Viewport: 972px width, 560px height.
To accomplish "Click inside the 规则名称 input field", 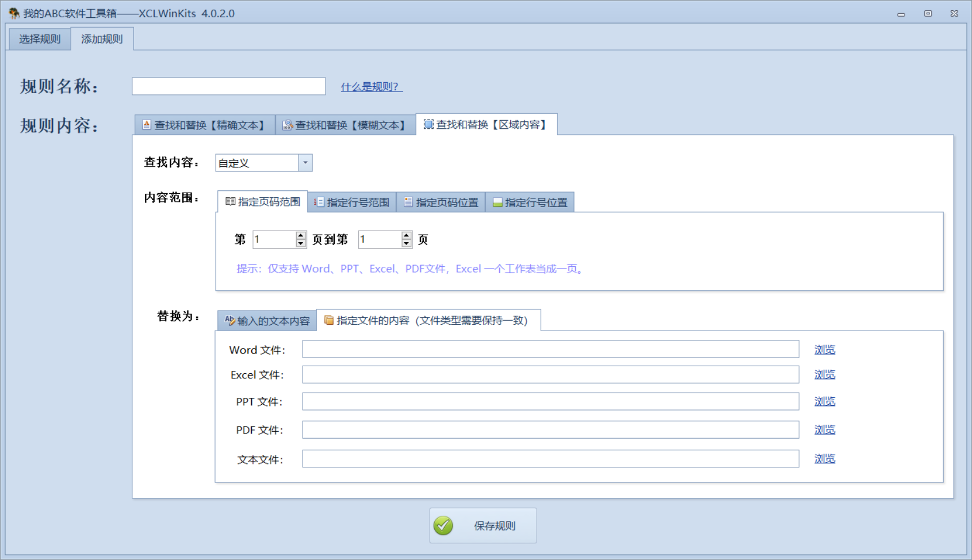I will (x=228, y=86).
